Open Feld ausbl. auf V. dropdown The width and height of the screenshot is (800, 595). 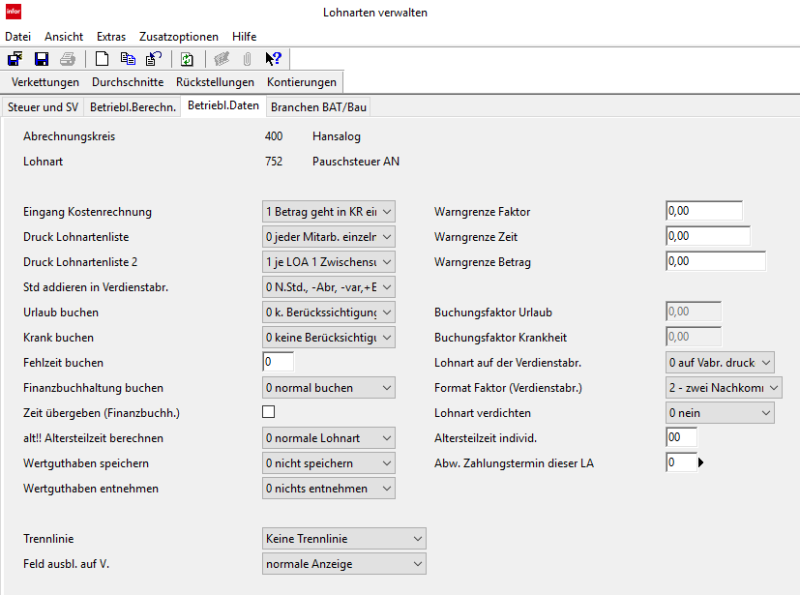tap(344, 564)
